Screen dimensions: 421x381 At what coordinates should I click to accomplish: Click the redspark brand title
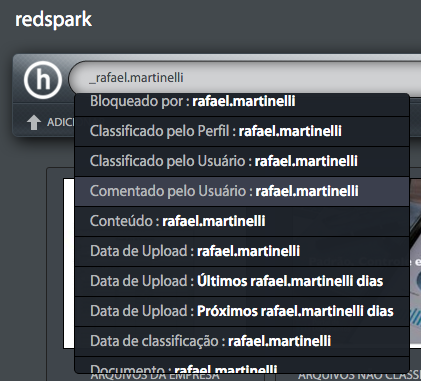pos(53,20)
